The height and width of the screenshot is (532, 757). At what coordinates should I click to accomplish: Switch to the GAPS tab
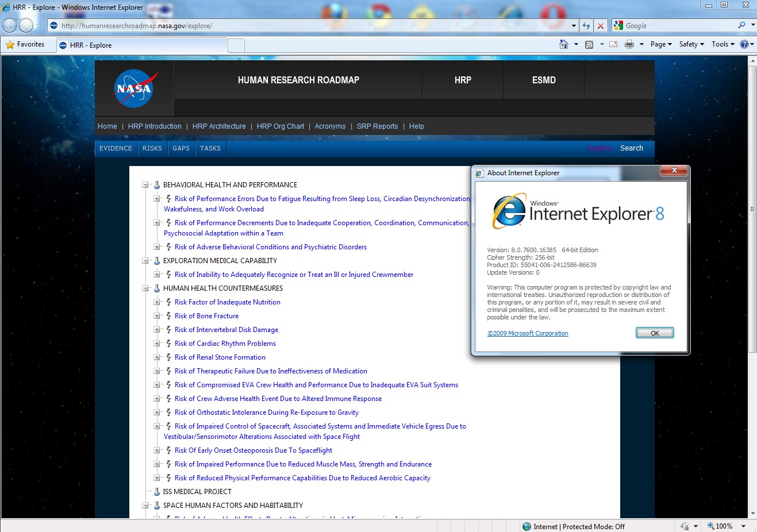(181, 148)
